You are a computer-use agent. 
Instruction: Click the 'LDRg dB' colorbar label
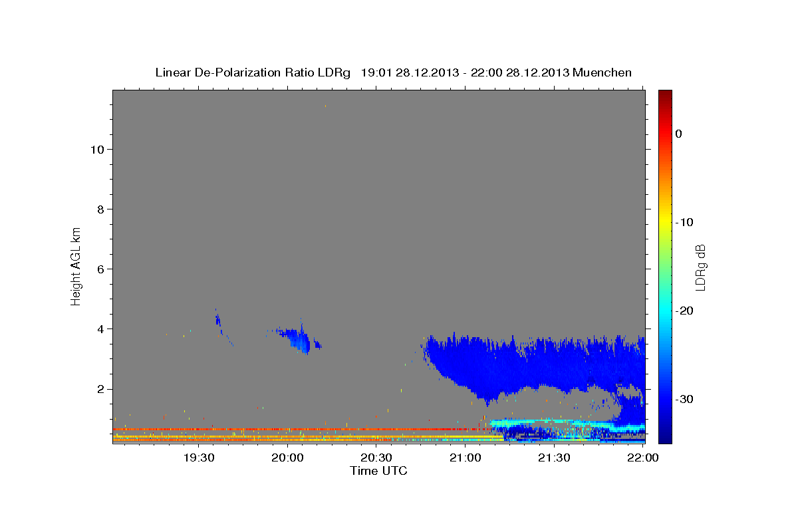pyautogui.click(x=700, y=267)
